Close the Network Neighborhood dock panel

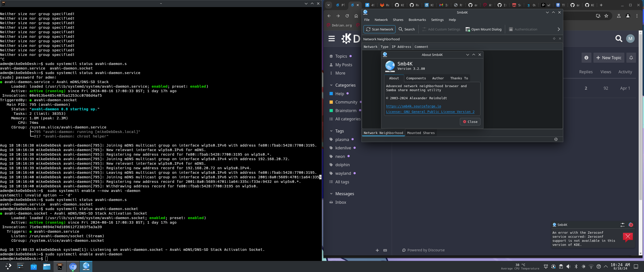[560, 39]
